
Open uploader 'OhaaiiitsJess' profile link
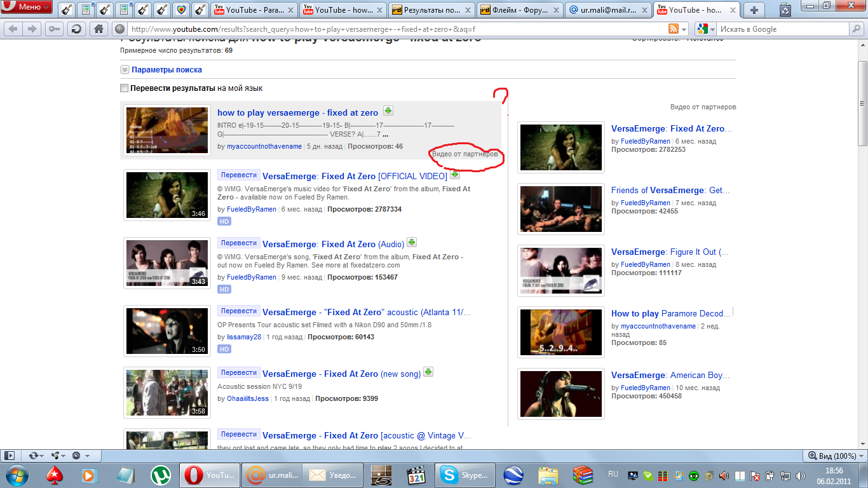248,399
